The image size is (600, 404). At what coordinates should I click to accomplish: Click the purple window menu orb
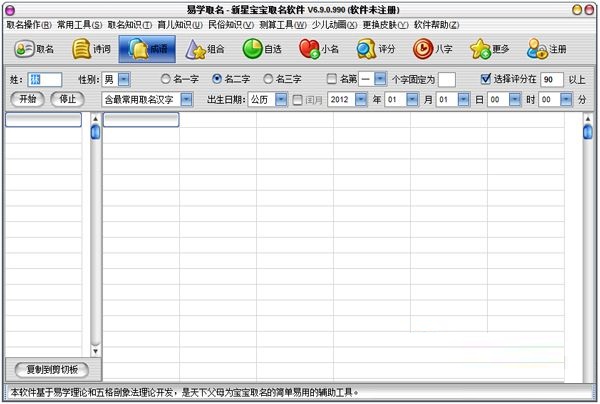tap(10, 10)
